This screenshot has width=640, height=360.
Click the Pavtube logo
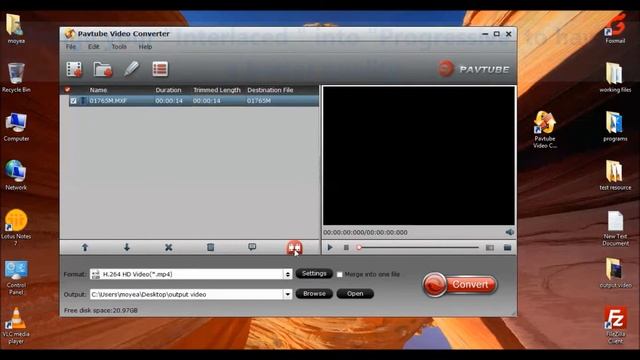[x=473, y=69]
